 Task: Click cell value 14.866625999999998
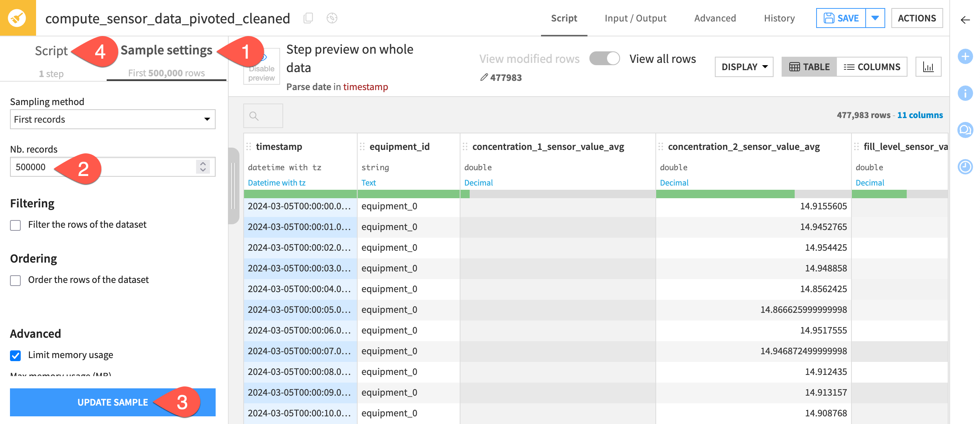[x=803, y=310]
